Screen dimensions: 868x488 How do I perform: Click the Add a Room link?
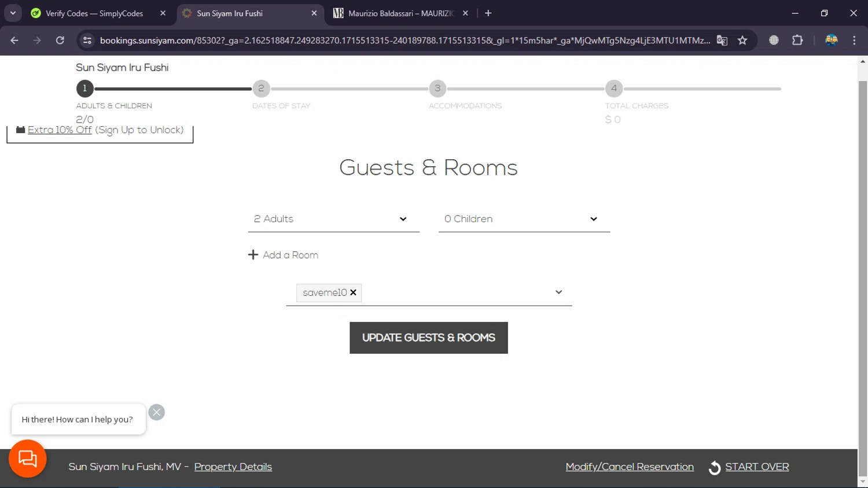(x=290, y=255)
